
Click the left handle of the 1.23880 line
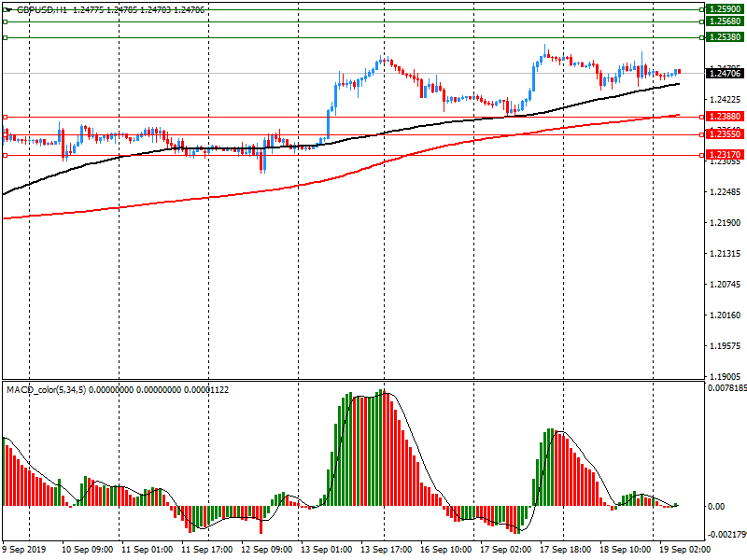6,118
